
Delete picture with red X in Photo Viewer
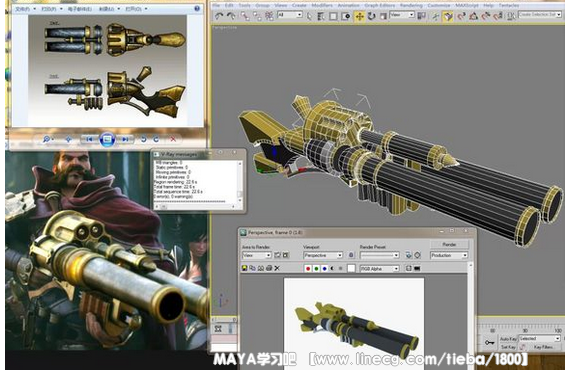click(x=173, y=139)
